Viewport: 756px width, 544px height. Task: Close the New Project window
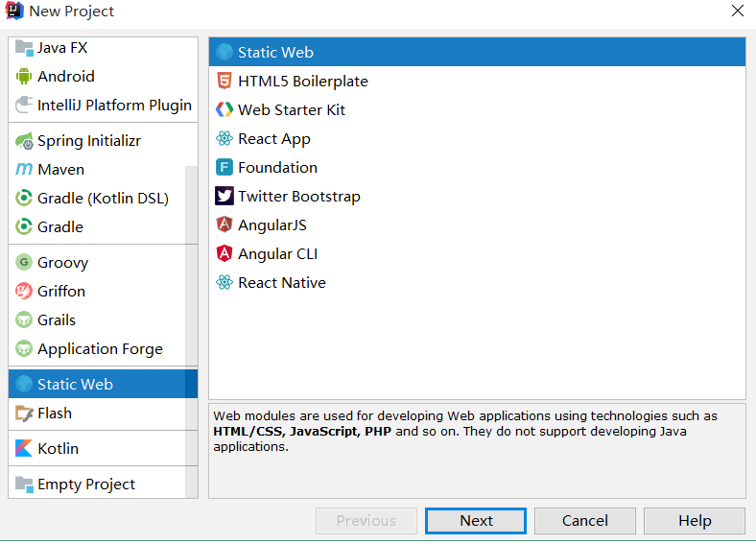tap(737, 12)
